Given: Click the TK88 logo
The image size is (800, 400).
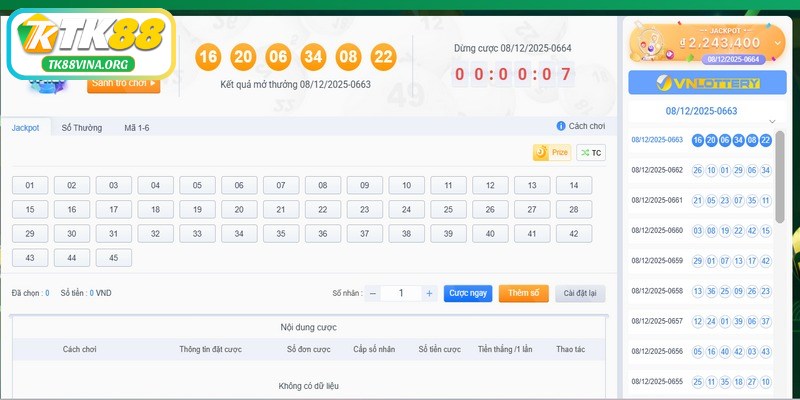Looking at the screenshot, I should click(92, 44).
